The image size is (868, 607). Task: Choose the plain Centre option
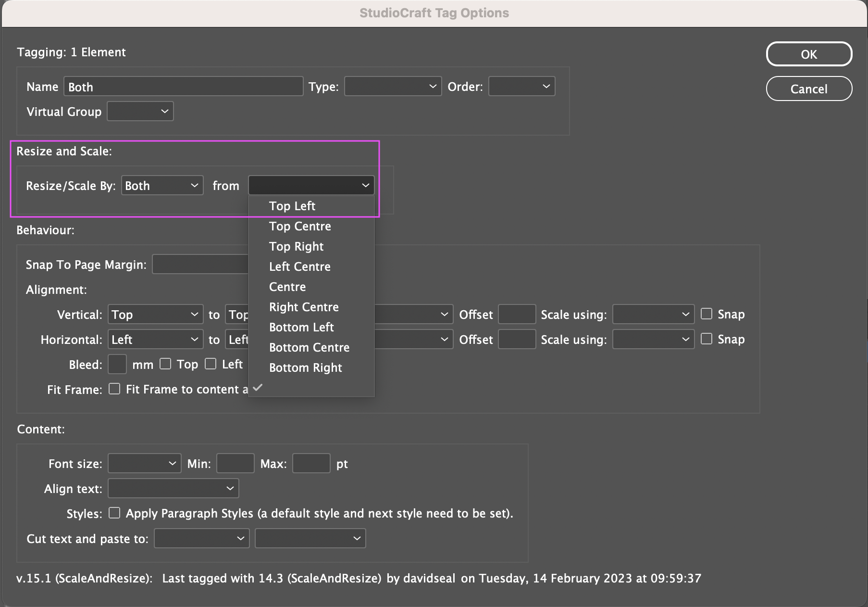point(311,287)
